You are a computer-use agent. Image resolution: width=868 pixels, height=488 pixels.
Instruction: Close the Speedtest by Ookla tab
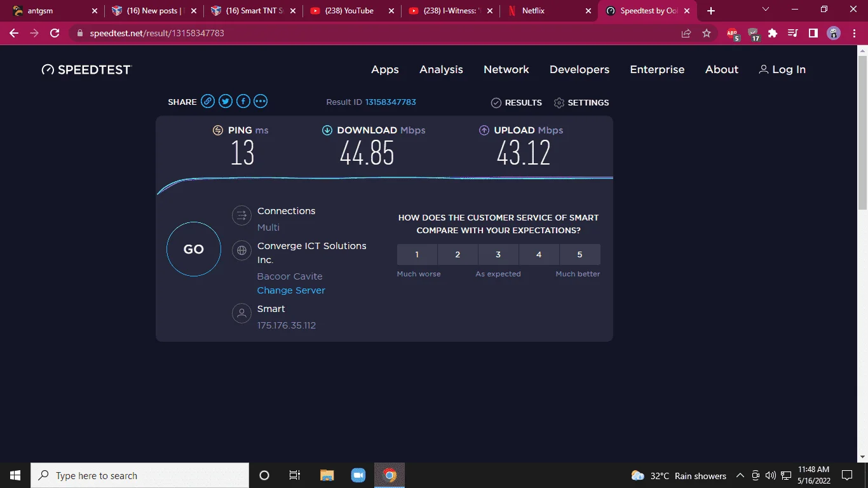pyautogui.click(x=687, y=11)
